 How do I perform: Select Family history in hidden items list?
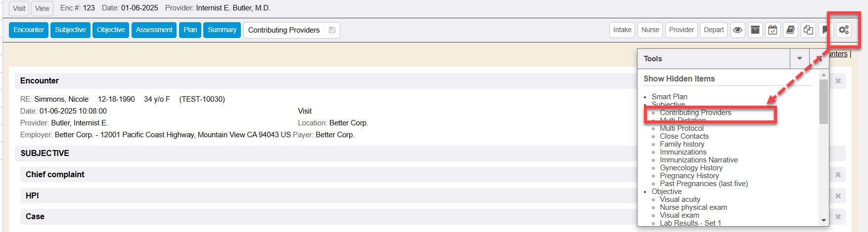[x=682, y=144]
